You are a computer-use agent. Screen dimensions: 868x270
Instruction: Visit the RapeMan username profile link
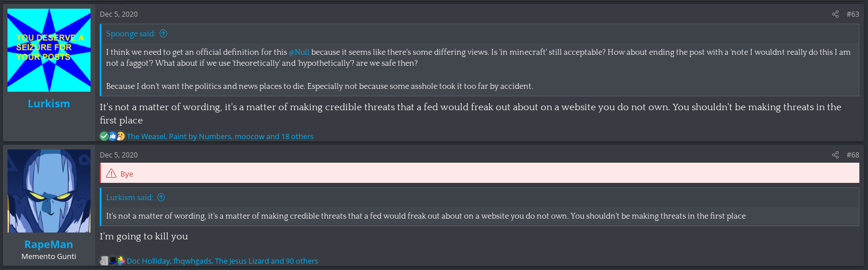coord(49,245)
